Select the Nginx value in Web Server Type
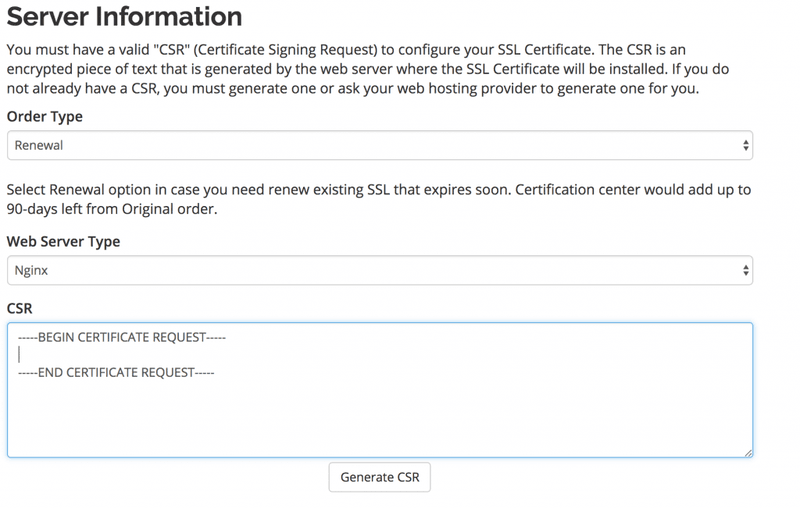 [32, 269]
